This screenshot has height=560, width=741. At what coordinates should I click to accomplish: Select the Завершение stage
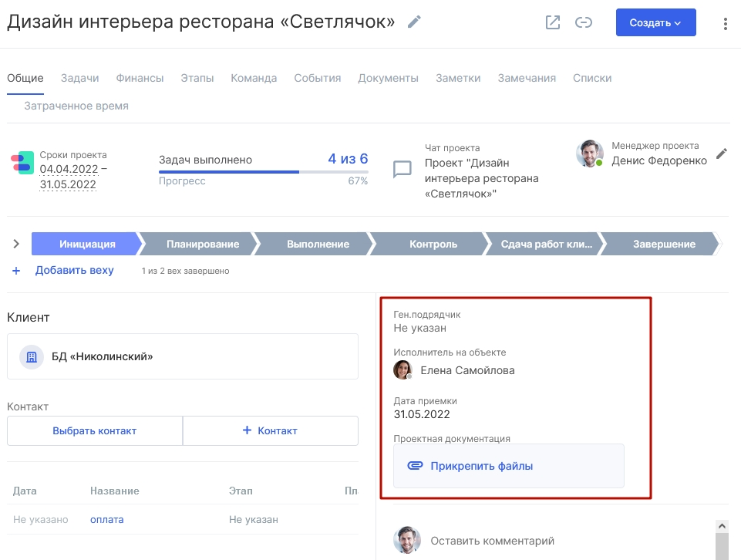coord(664,244)
